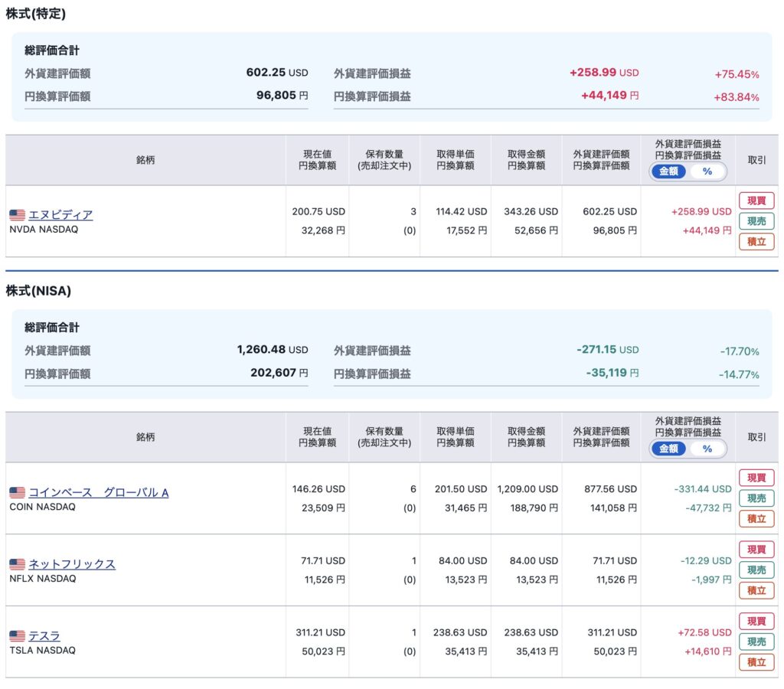The image size is (784, 689).
Task: Click the 銘柄 column header in NISA table
Action: tap(145, 437)
